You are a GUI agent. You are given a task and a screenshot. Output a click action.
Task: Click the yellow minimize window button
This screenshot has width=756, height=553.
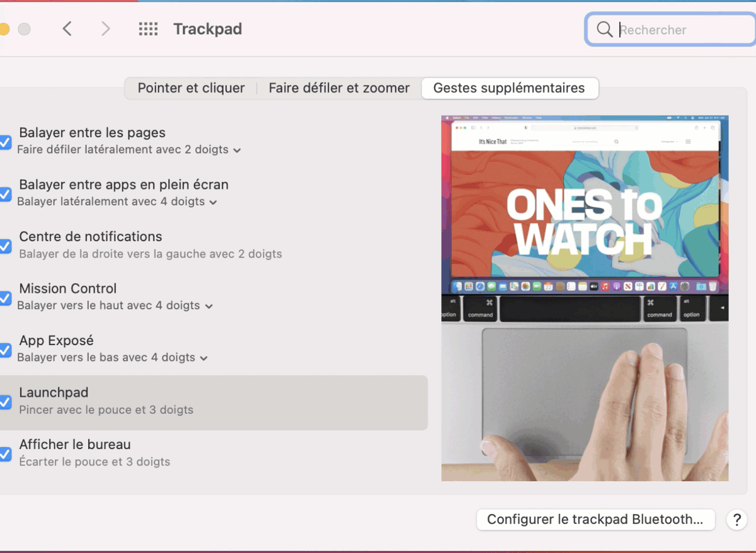pyautogui.click(x=3, y=29)
